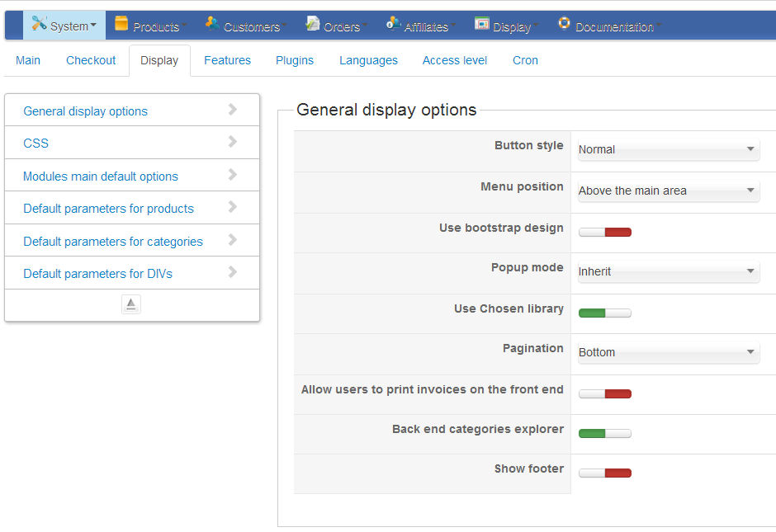Open the CSS section link
The height and width of the screenshot is (532, 776).
click(36, 144)
